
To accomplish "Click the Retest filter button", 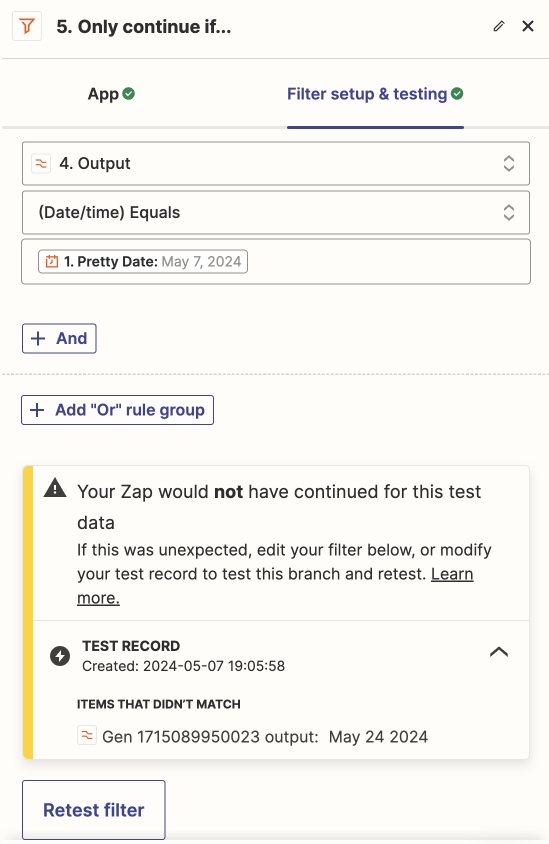I will (x=94, y=810).
